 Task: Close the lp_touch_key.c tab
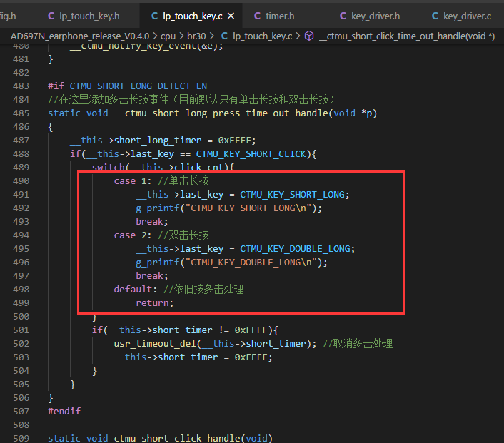(231, 16)
